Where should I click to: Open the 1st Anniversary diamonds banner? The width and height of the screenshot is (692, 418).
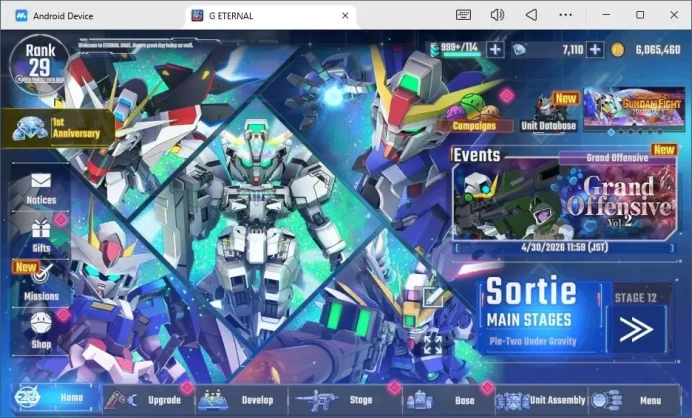(x=57, y=128)
